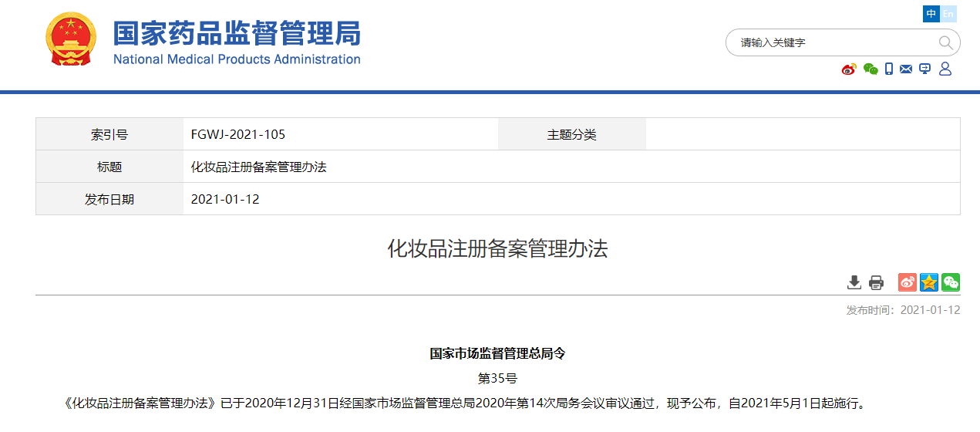Click the 标题 label cell
980x432 pixels.
coord(109,167)
